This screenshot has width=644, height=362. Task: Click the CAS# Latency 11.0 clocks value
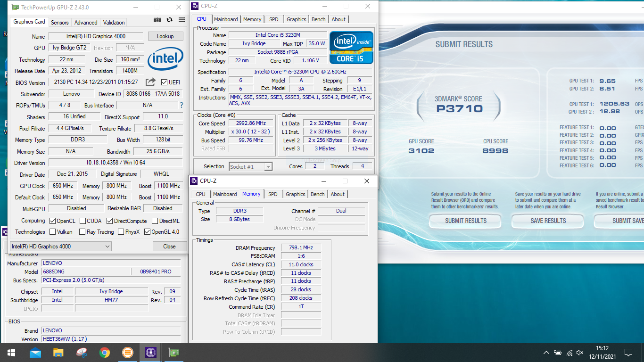pyautogui.click(x=301, y=265)
